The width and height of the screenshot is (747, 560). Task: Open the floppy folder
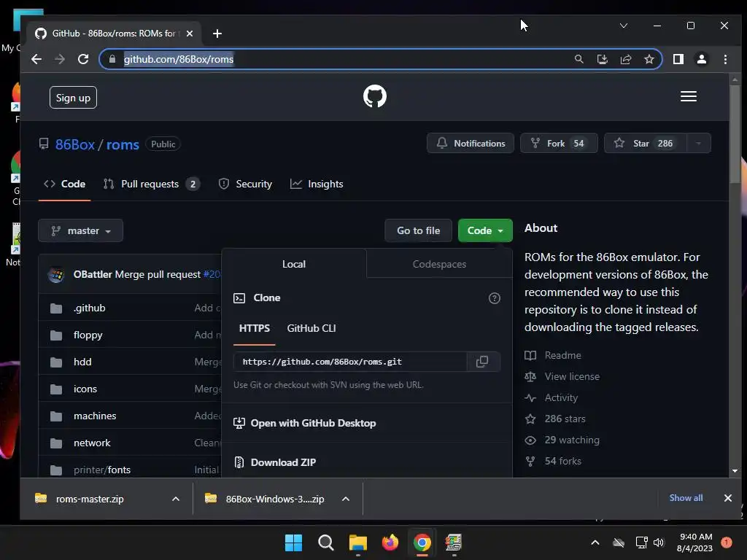pyautogui.click(x=88, y=335)
